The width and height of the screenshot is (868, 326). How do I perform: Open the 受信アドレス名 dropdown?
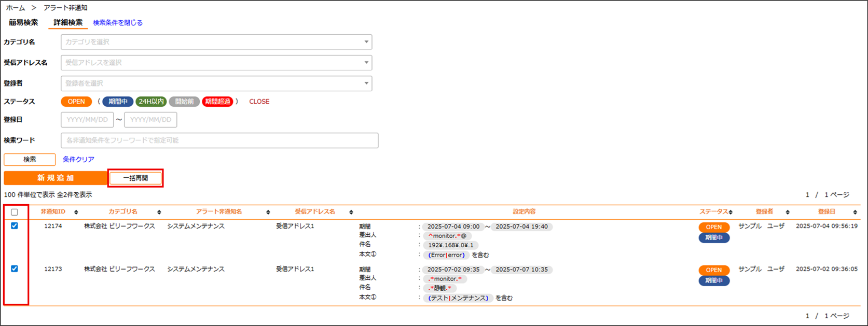(x=216, y=63)
